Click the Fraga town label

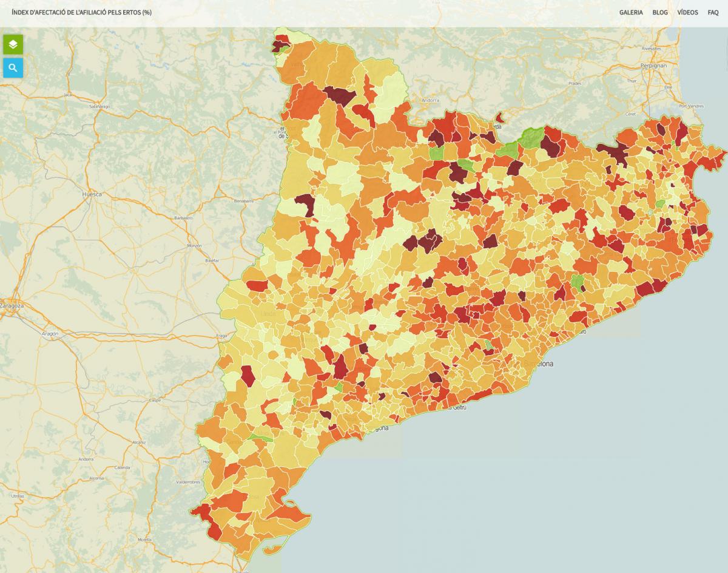[x=221, y=336]
